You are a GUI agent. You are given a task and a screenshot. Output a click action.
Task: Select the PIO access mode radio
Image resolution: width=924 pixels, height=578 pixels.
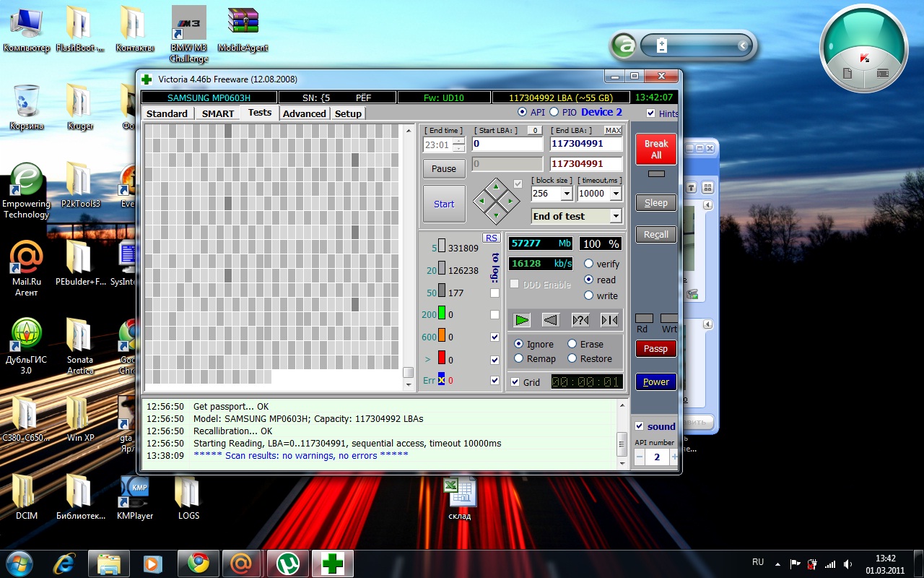click(554, 112)
